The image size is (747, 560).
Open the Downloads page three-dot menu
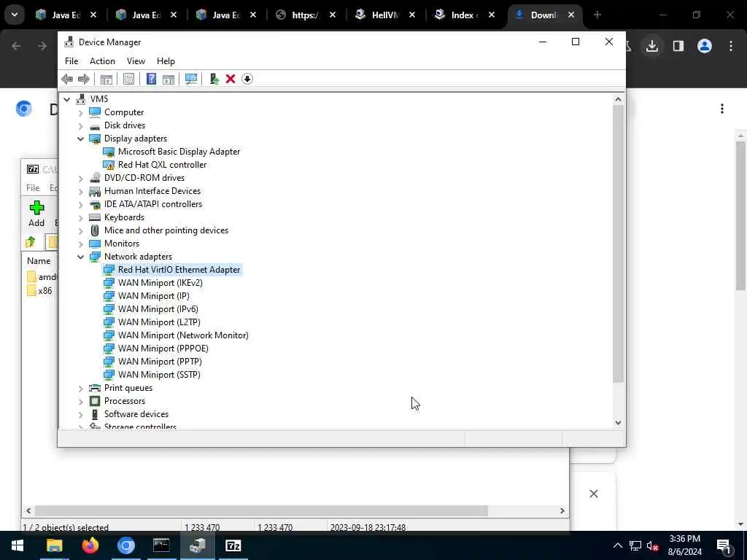pyautogui.click(x=722, y=109)
